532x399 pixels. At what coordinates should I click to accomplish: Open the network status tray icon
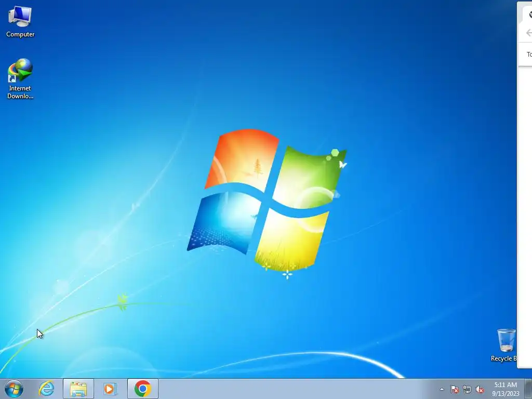(467, 389)
